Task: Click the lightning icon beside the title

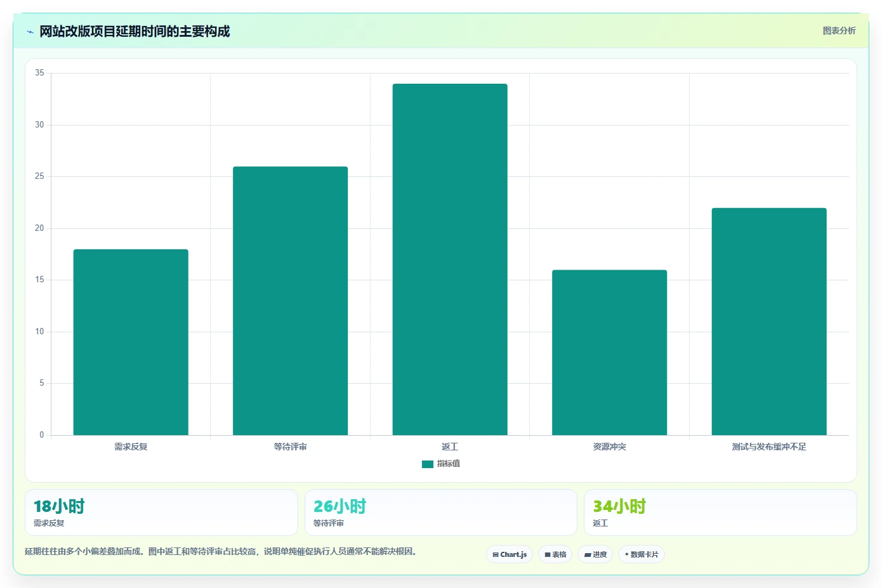Action: click(x=30, y=32)
